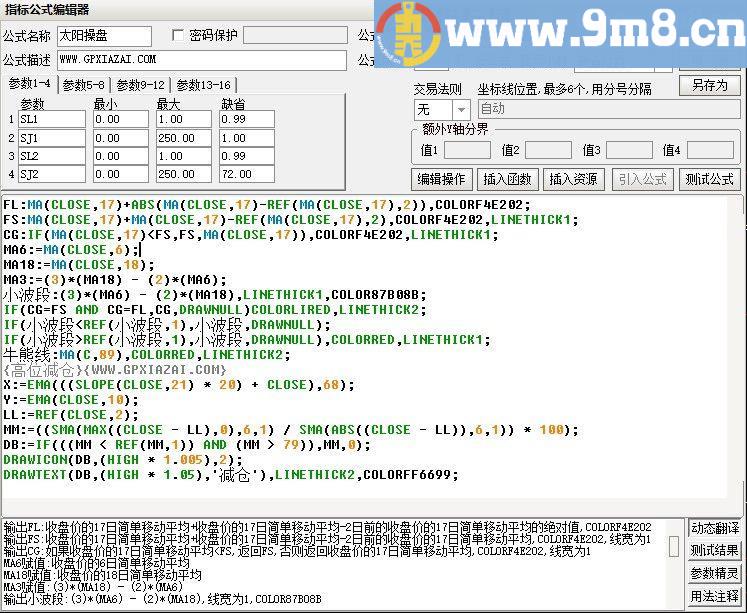
Task: Switch to 参数1-4 tab
Action: click(30, 84)
